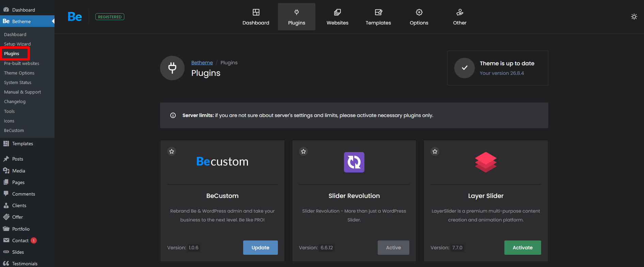Click the Options gear icon in the top tab
This screenshot has height=267, width=644.
419,12
